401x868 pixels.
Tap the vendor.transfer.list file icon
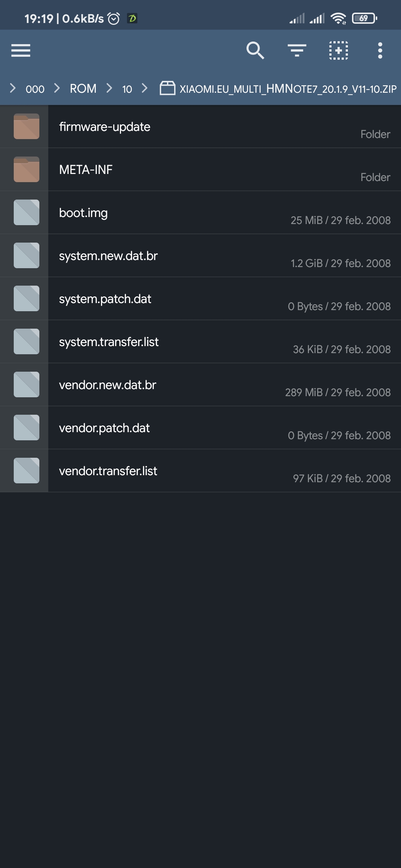click(26, 471)
